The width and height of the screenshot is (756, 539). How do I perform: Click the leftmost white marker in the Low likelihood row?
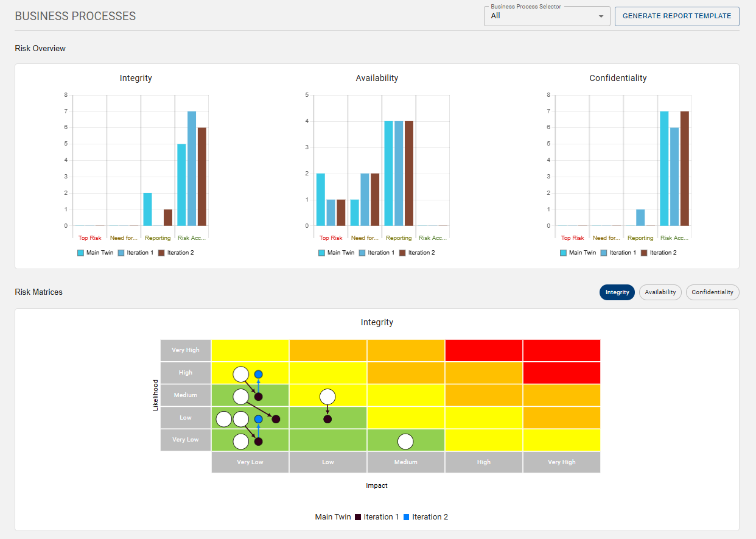[224, 419]
